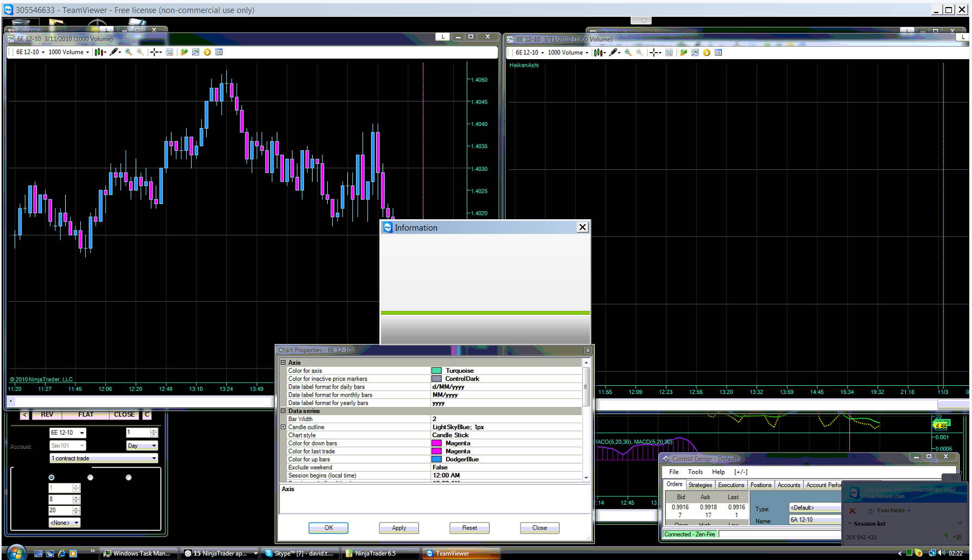Click Reset in Chart Properties dialog

click(x=469, y=528)
